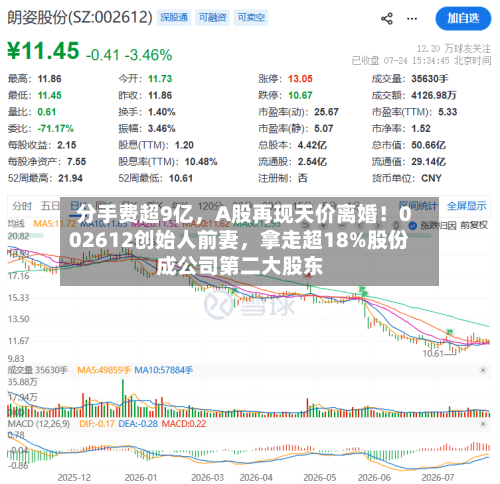The width and height of the screenshot is (500, 484).
Task: Click the MACD:0.22 indicator value
Action: coord(184,424)
